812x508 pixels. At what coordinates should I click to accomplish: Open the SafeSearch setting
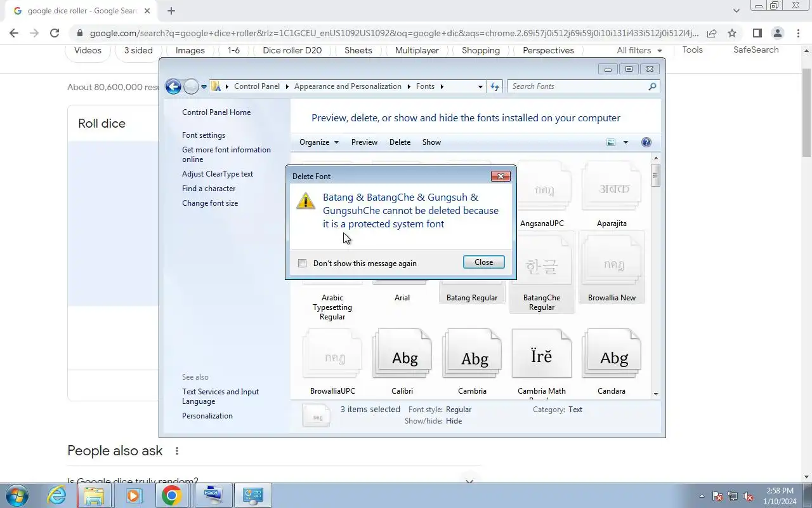(x=756, y=50)
